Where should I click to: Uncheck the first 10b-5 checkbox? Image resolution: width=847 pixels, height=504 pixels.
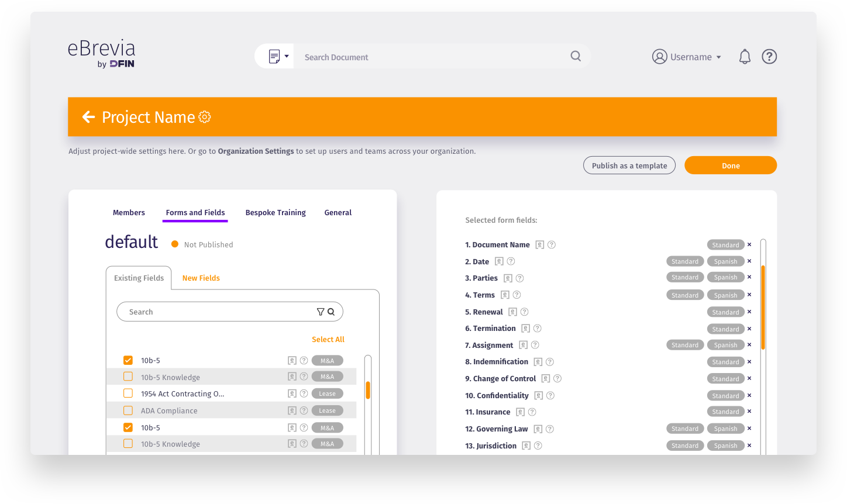point(128,360)
